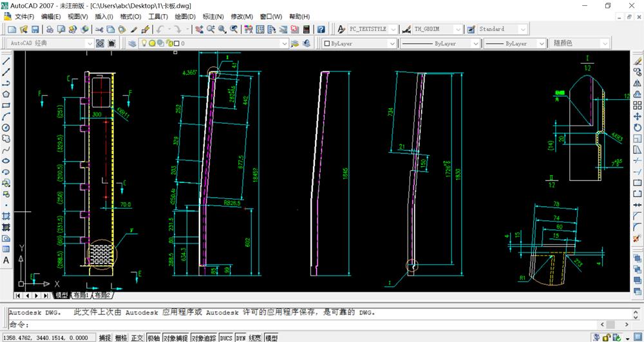Click the 线宽 lineweight status button
644x342 pixels.
(x=256, y=337)
